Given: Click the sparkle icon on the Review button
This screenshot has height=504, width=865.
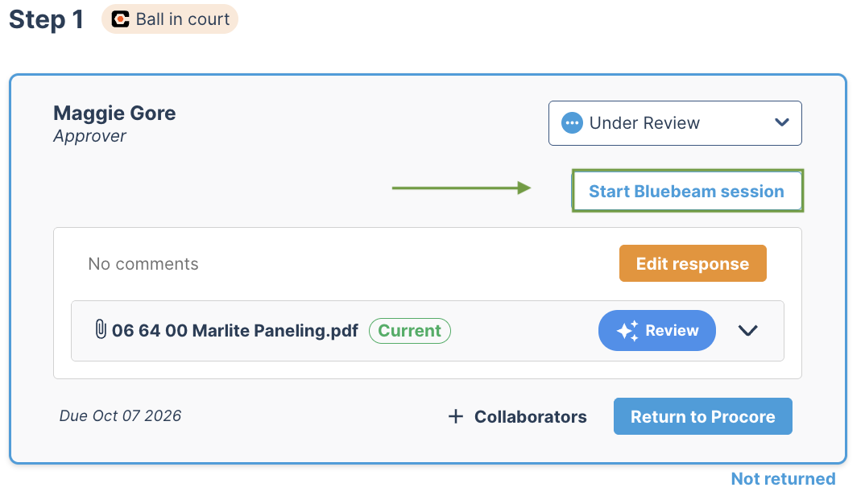Looking at the screenshot, I should (x=627, y=331).
